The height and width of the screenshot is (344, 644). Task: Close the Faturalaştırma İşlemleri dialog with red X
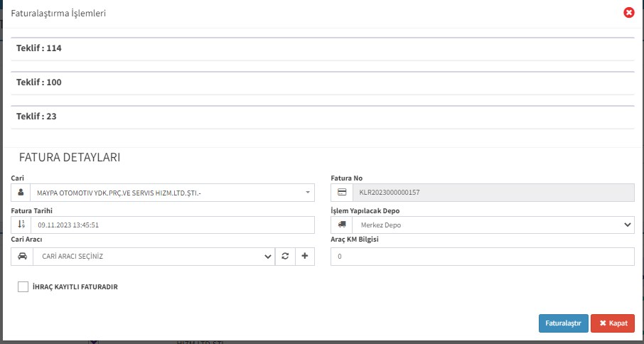(628, 13)
